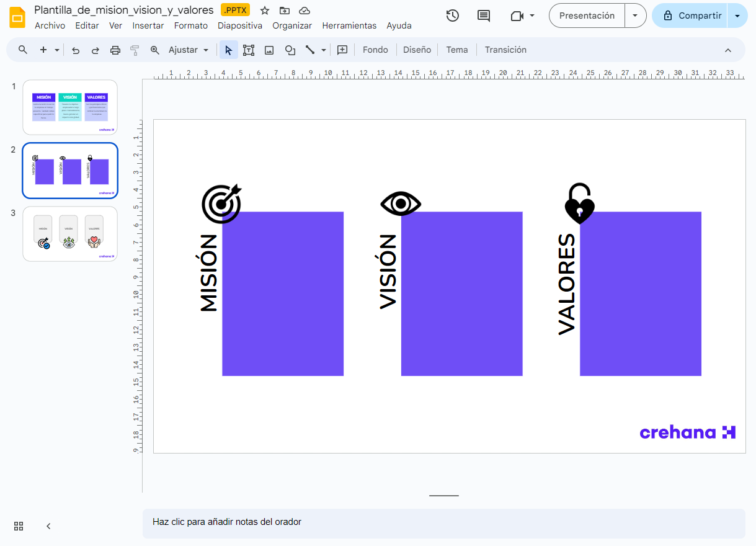Collapse the slide filmstrip panel
Screen dimensions: 756x546
(x=48, y=526)
